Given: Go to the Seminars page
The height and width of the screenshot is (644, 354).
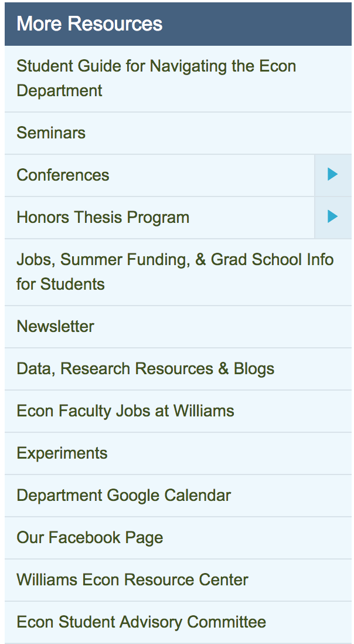Looking at the screenshot, I should coord(178,133).
